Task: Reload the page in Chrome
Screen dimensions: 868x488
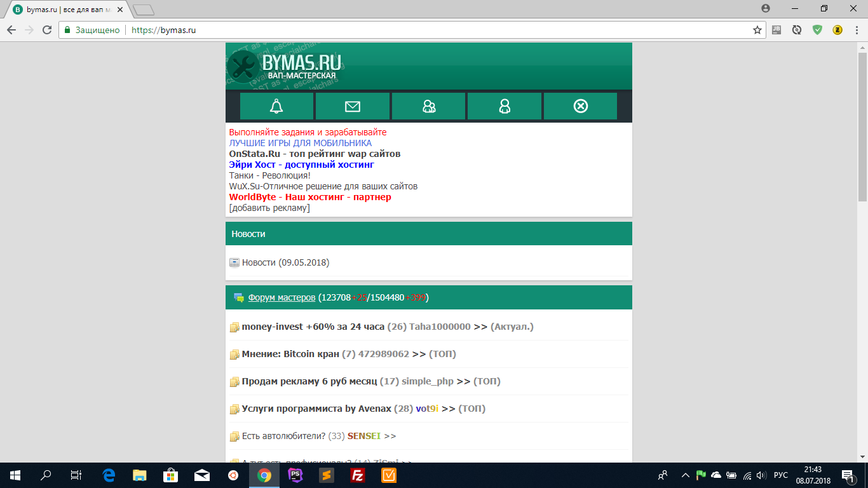Action: pos(46,30)
